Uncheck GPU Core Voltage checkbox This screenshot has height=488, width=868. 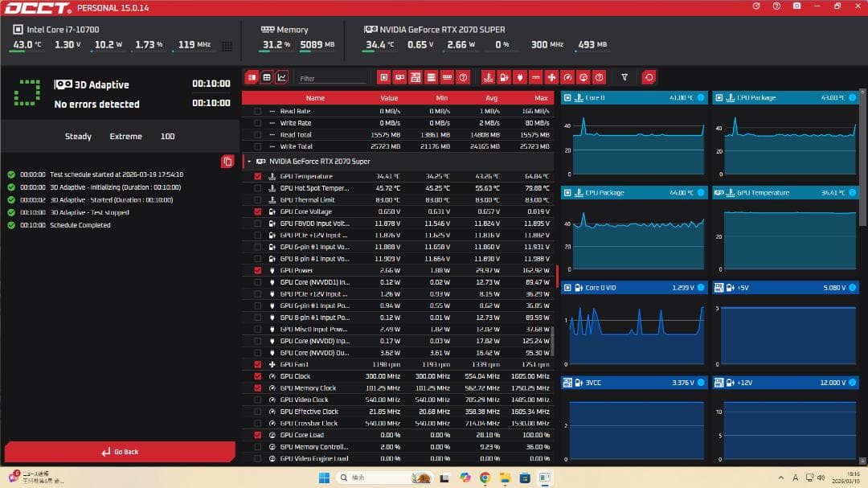click(x=257, y=211)
